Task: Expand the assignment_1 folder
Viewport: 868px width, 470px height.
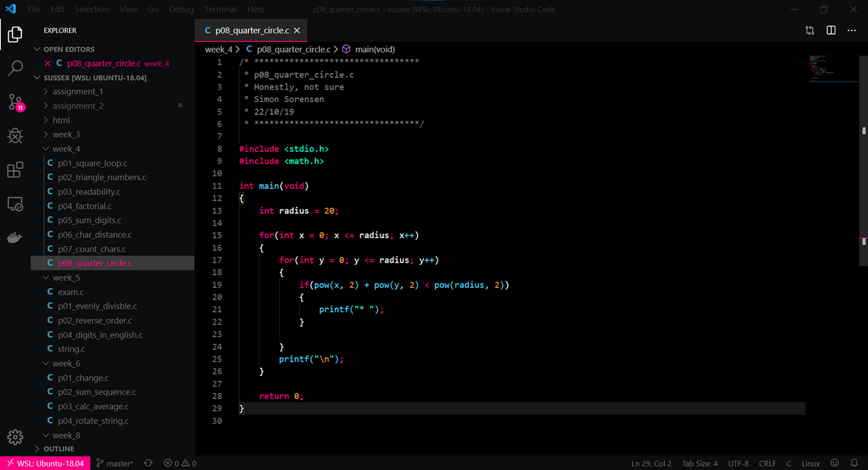Action: (77, 92)
